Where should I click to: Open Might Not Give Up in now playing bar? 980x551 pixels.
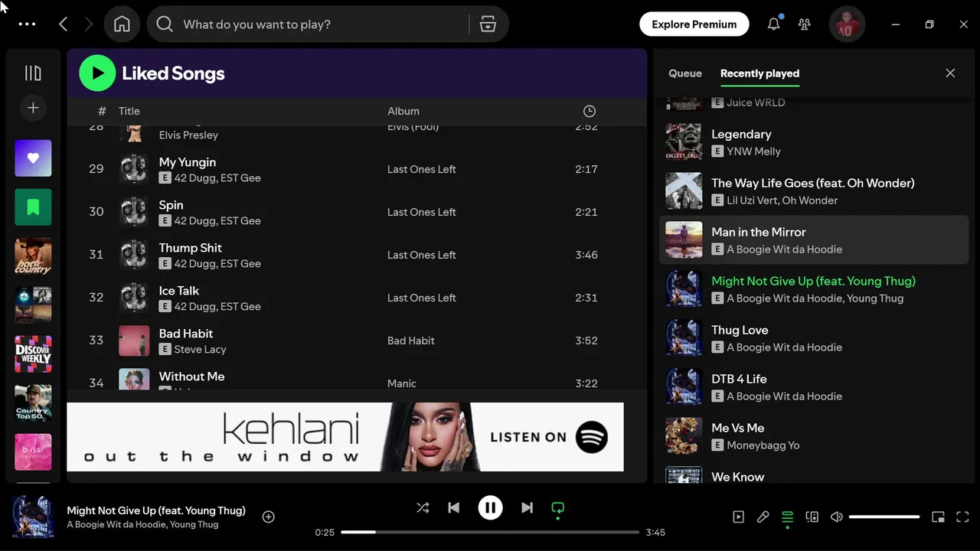click(156, 510)
